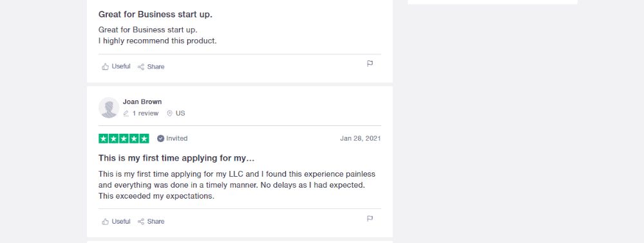This screenshot has height=243, width=644.
Task: Click the "Useful" label on the top review
Action: (121, 66)
